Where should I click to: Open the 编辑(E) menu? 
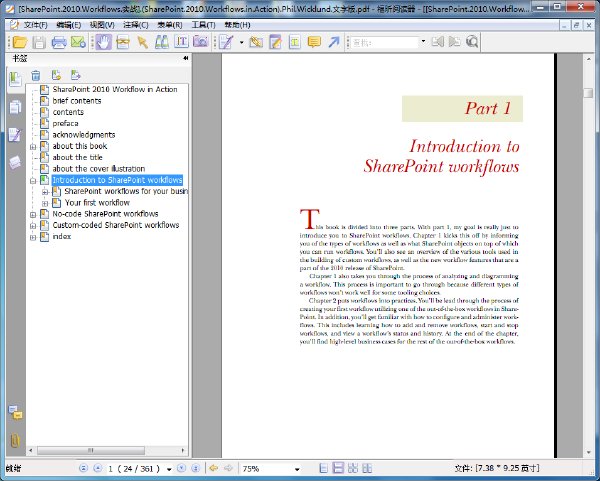68,25
